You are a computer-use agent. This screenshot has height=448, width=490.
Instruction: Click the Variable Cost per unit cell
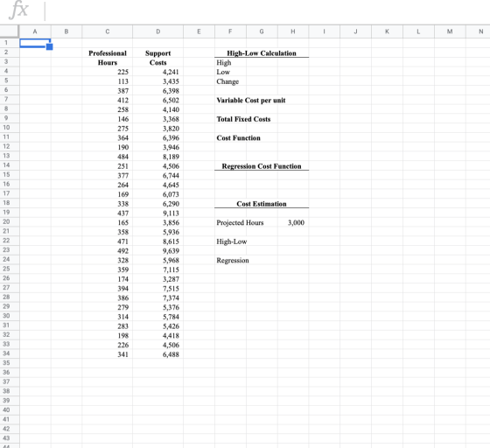[x=251, y=101]
